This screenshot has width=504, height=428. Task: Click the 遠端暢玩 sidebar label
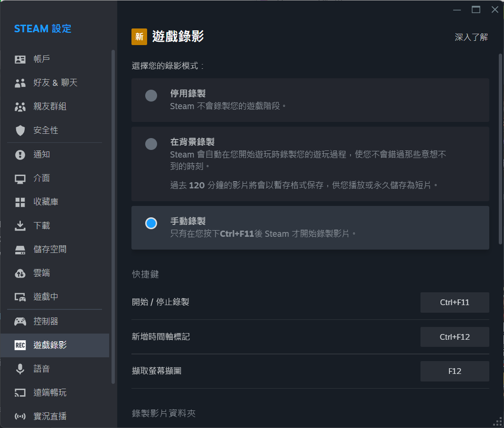50,392
